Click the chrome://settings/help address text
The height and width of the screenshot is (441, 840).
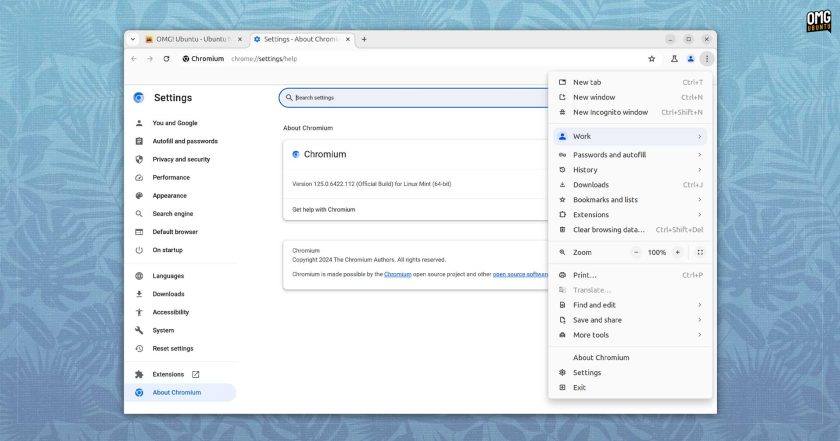coord(264,59)
